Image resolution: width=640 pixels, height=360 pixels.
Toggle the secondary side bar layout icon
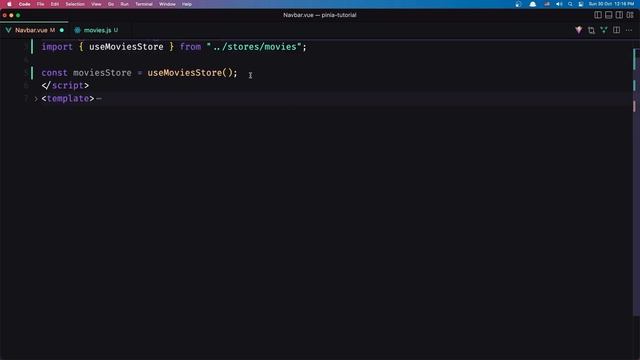tap(619, 15)
